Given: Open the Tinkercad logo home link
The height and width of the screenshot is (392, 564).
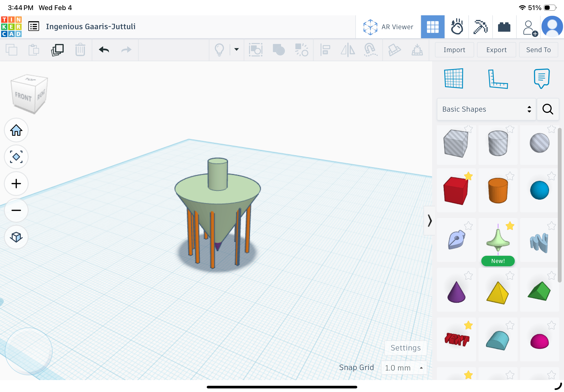Looking at the screenshot, I should coord(11,27).
